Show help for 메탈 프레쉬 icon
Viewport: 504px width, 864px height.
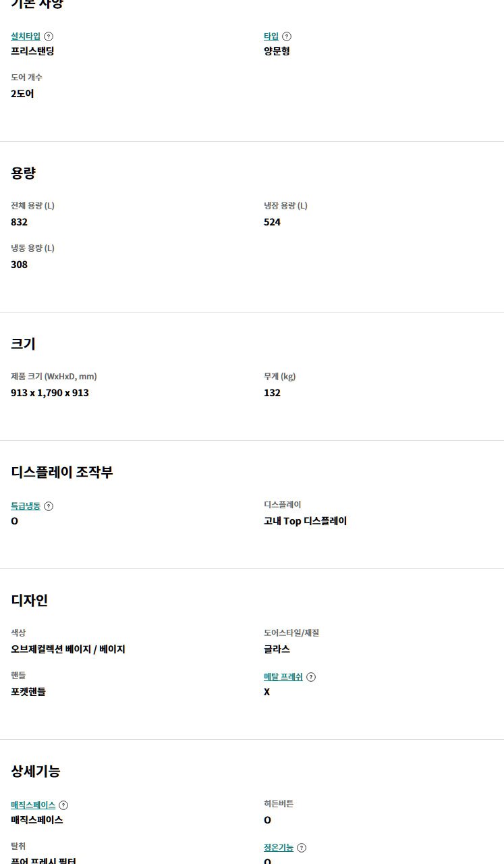click(311, 677)
